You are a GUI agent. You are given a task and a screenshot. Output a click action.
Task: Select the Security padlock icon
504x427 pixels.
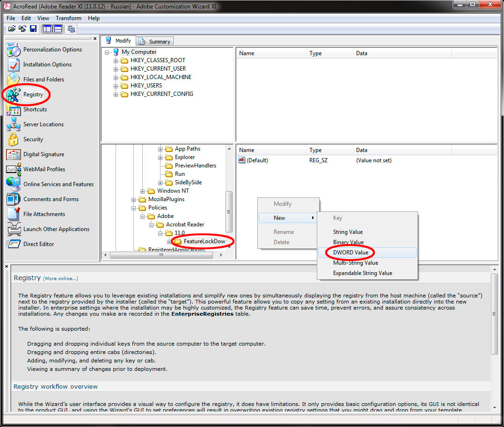click(x=14, y=139)
